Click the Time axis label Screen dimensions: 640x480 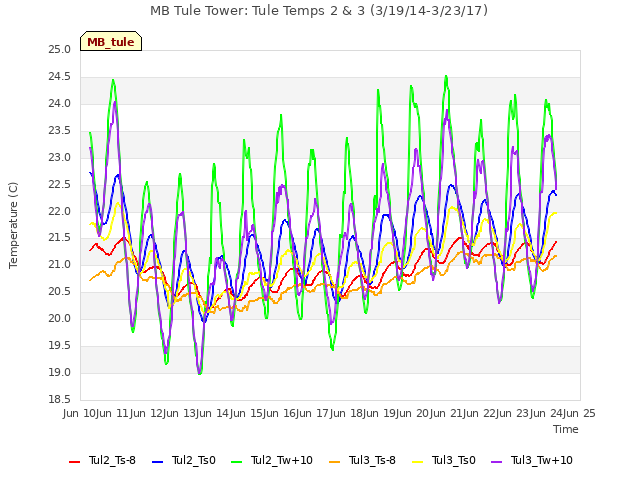tap(566, 429)
